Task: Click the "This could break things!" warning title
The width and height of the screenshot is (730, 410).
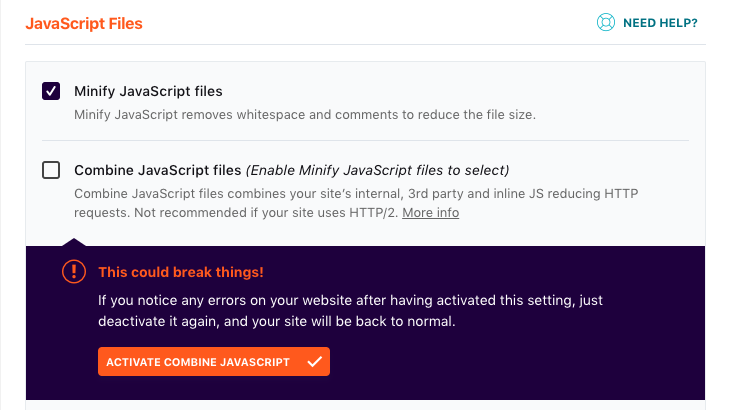Action: (181, 272)
